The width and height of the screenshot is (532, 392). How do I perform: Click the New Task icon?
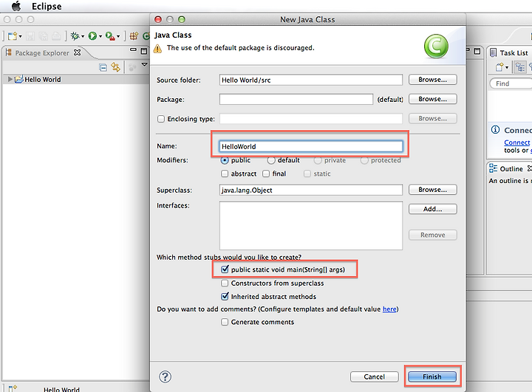(x=499, y=67)
